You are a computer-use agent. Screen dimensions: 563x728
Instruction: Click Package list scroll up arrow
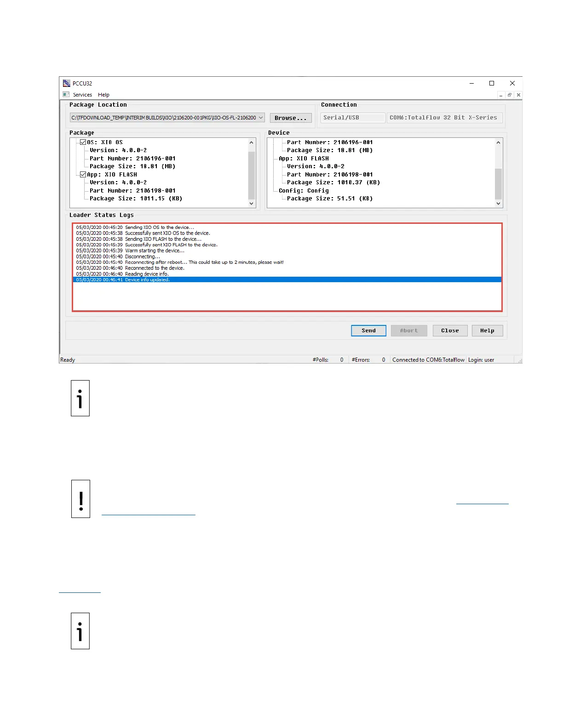pos(252,142)
